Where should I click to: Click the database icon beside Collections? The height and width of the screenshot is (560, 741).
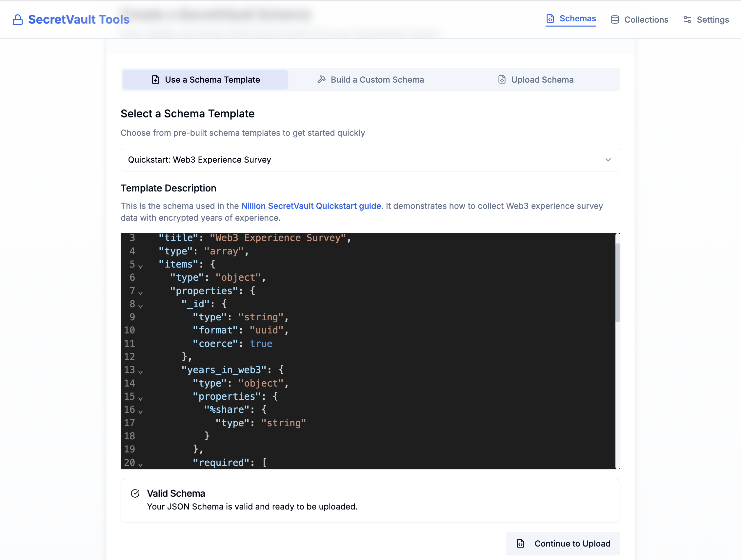point(615,19)
